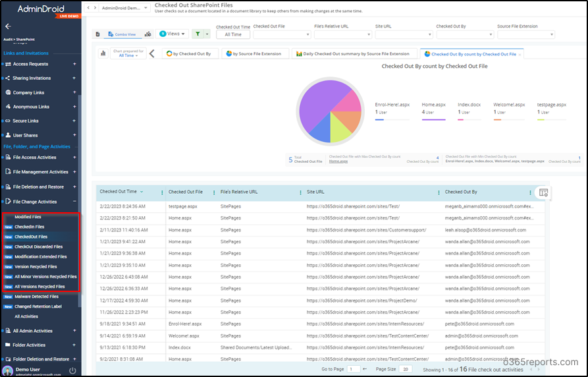Select Daily Checked Out summary tab
The width and height of the screenshot is (588, 377).
point(353,53)
